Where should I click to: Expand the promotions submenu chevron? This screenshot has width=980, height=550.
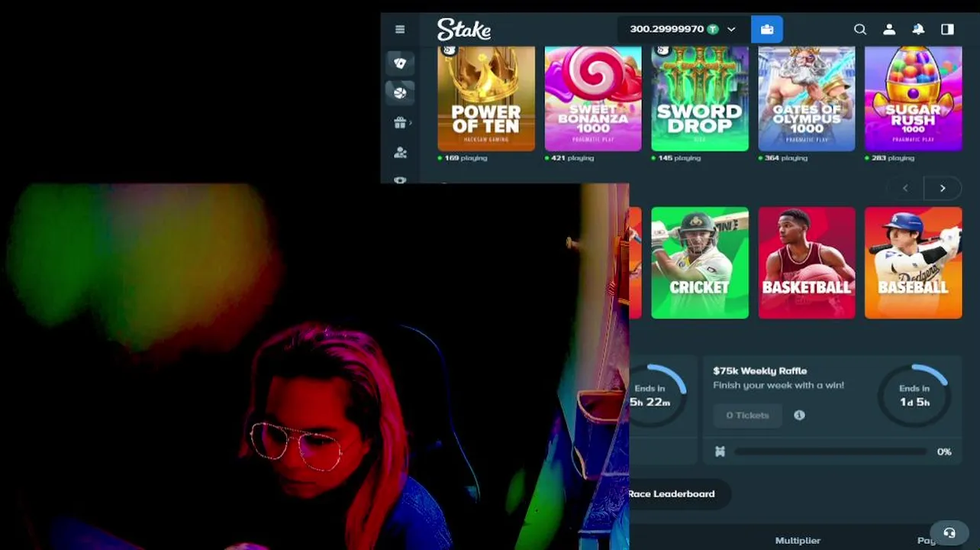click(411, 122)
